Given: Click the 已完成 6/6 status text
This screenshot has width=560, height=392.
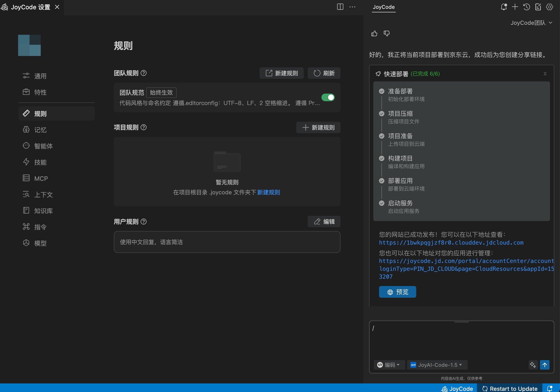Looking at the screenshot, I should (x=425, y=74).
